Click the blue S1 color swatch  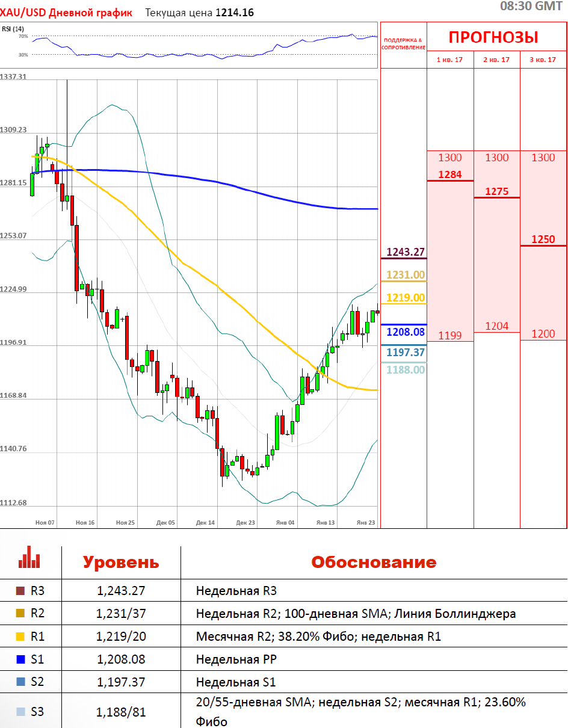tap(20, 659)
